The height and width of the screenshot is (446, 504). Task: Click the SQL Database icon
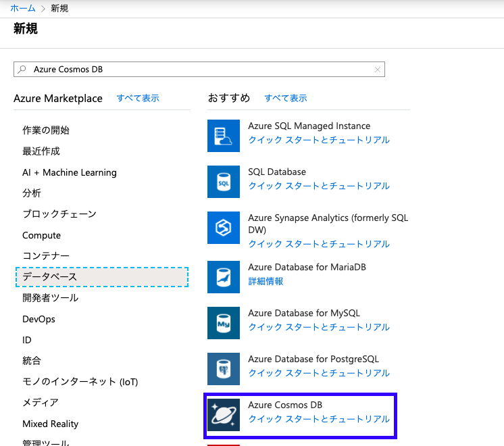(x=224, y=182)
